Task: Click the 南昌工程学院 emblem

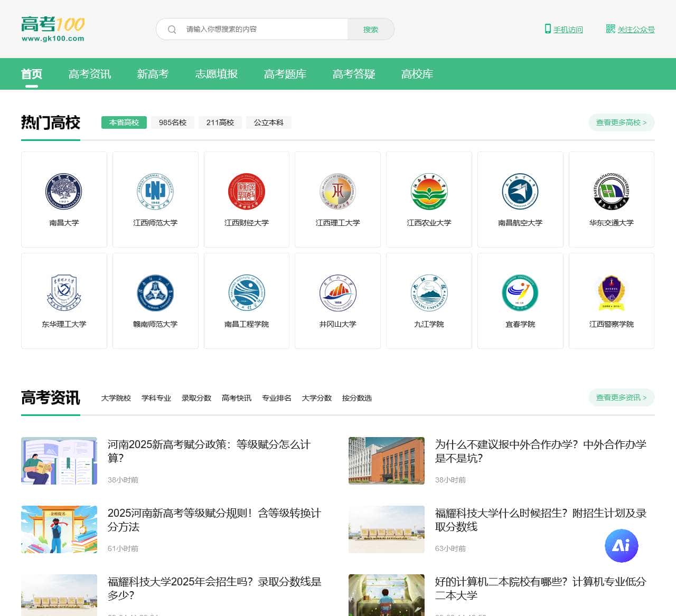Action: tap(247, 293)
